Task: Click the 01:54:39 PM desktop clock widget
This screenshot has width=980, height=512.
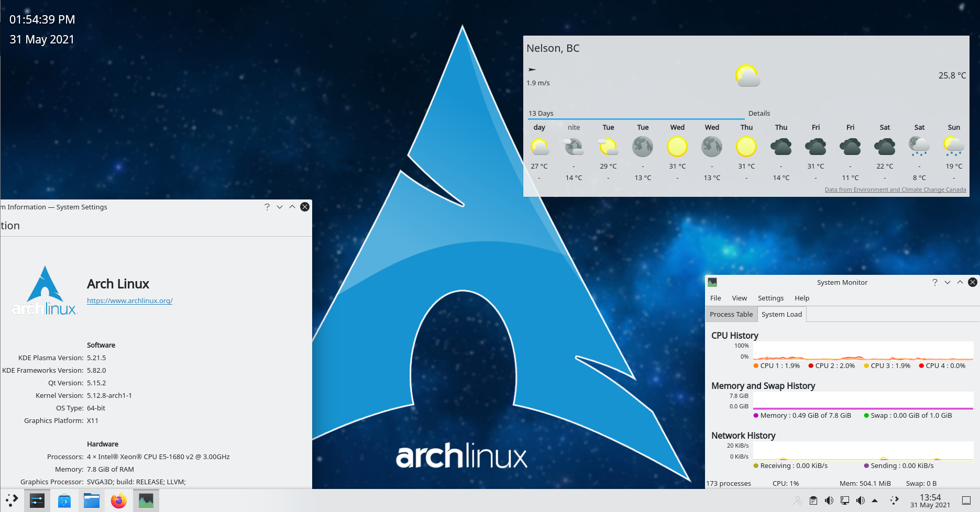Action: tap(42, 19)
